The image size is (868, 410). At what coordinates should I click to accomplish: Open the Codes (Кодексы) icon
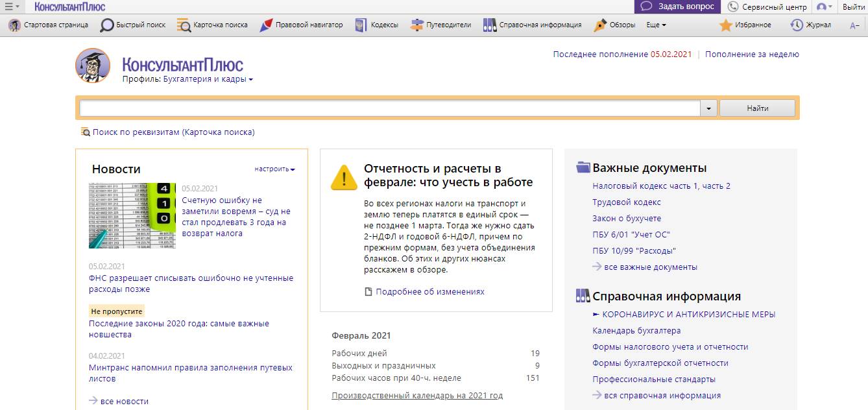pos(361,25)
